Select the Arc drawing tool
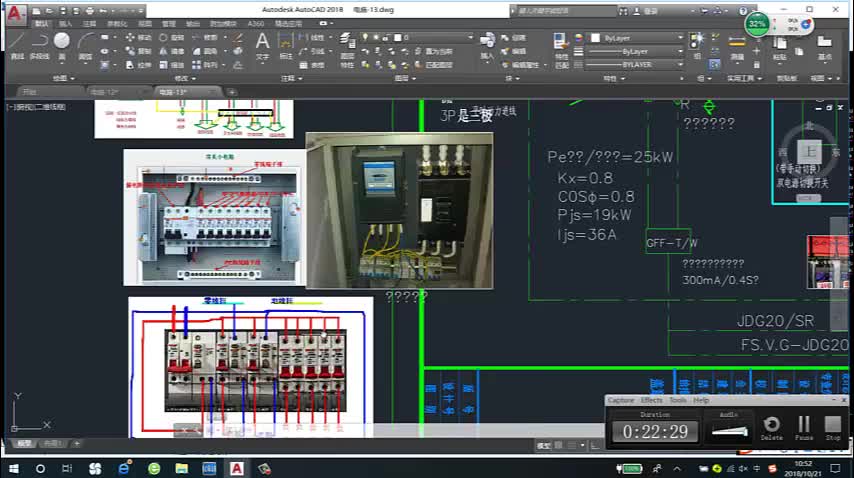This screenshot has height=478, width=854. [86, 46]
